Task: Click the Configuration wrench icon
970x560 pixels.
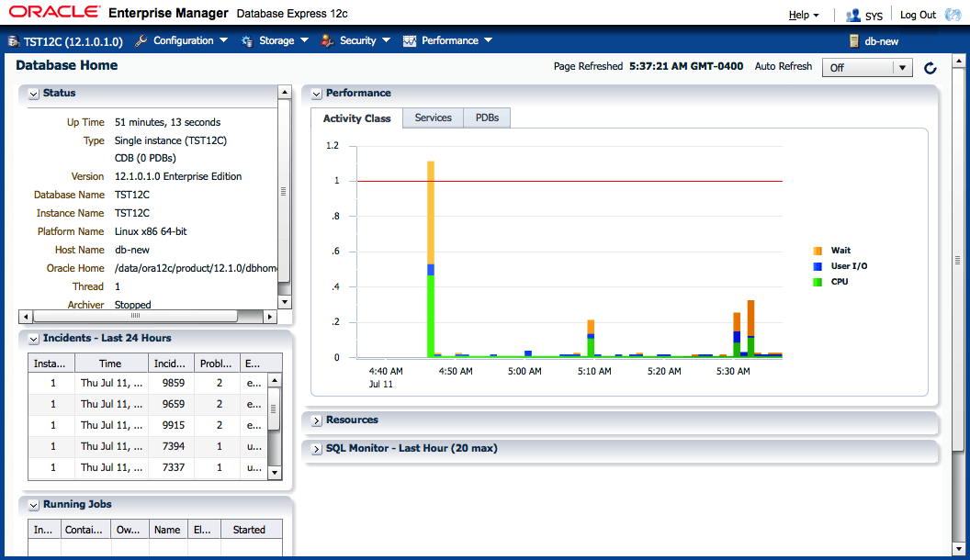Action: point(141,40)
